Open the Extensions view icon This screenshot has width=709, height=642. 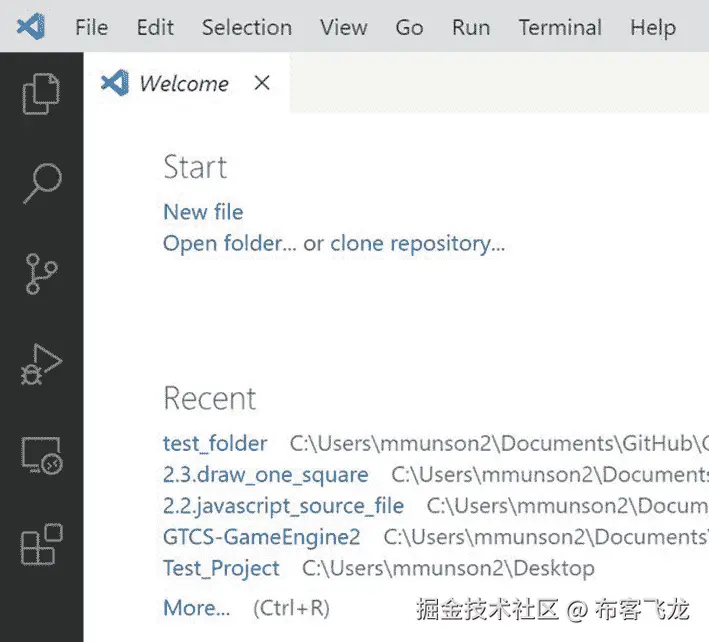pyautogui.click(x=42, y=545)
